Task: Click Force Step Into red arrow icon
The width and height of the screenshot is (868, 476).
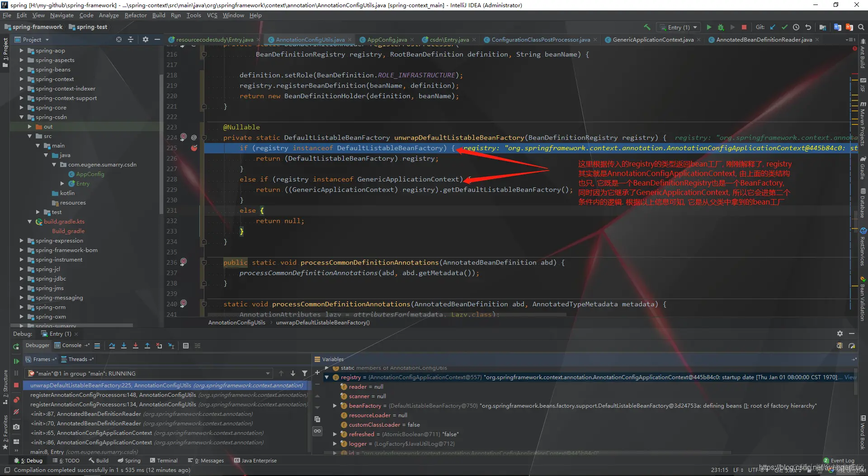Action: coord(136,346)
